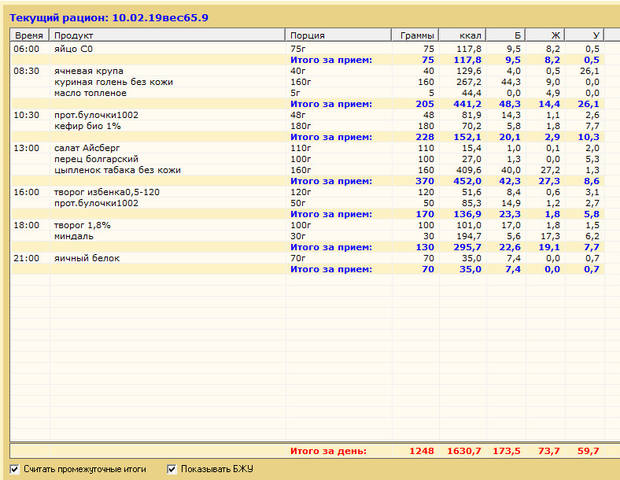Click the 16:00 time cell
Viewport: 620px width, 480px height.
26,192
